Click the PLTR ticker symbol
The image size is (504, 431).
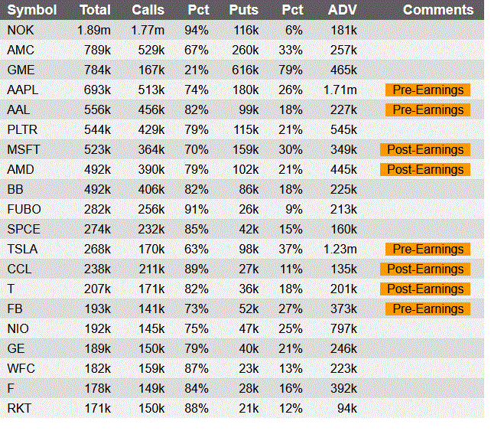pyautogui.click(x=22, y=129)
